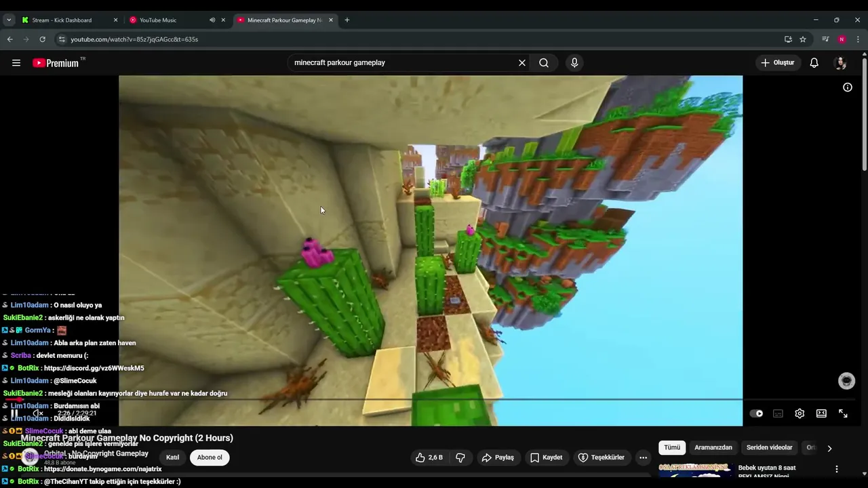The width and height of the screenshot is (868, 488).
Task: Show video info card icon
Action: point(848,87)
